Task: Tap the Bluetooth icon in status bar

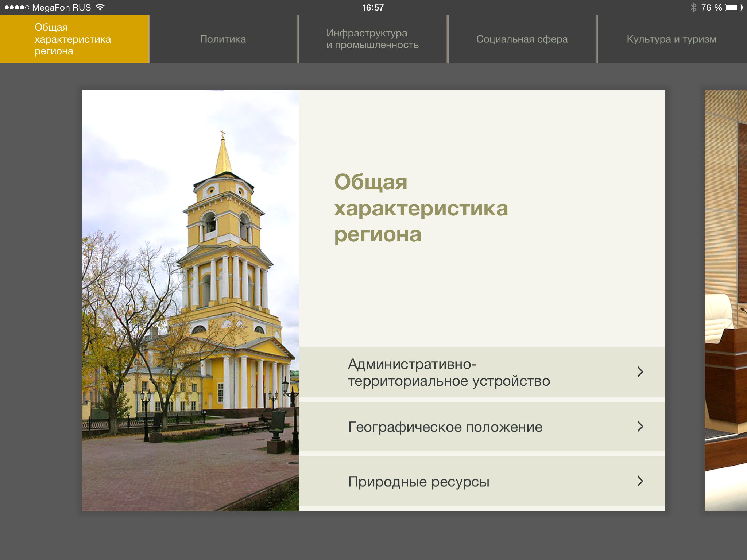Action: [x=693, y=8]
